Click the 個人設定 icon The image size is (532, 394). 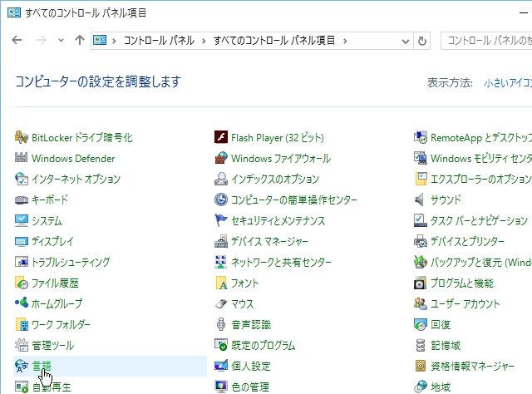[x=221, y=366]
